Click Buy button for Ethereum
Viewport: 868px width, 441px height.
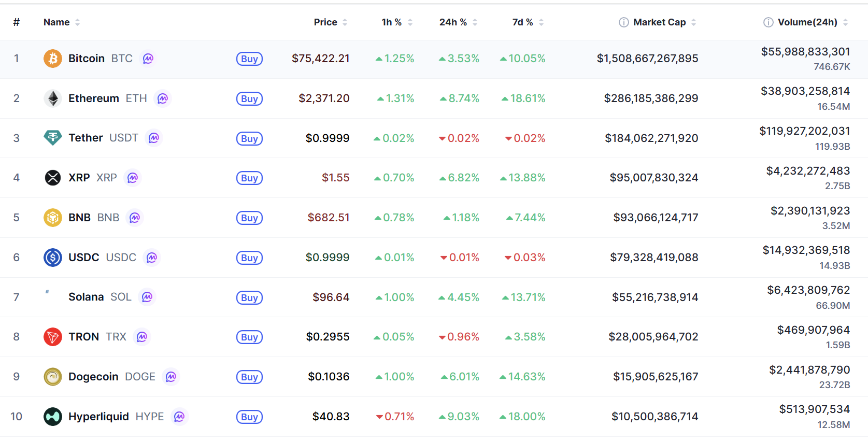pyautogui.click(x=249, y=99)
